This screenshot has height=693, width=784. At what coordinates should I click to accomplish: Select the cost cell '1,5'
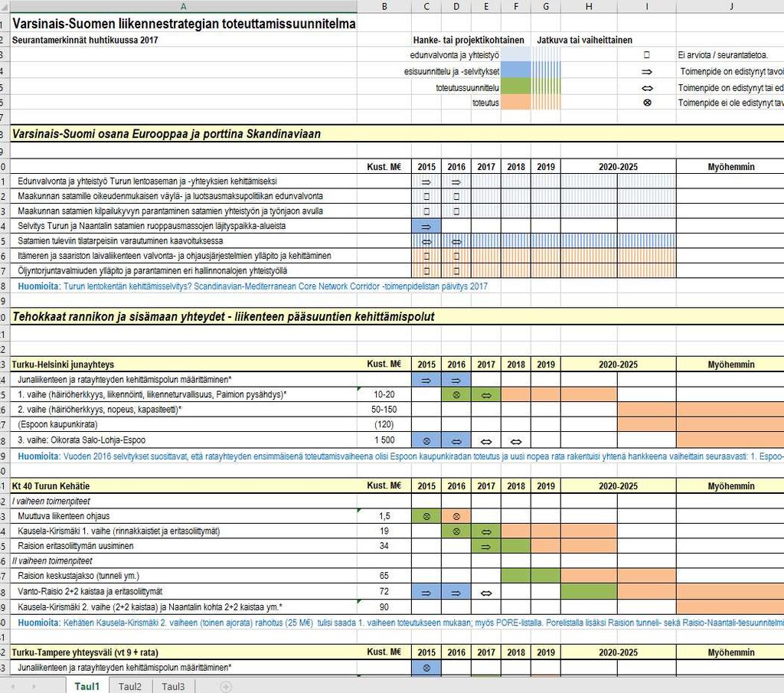[x=384, y=516]
